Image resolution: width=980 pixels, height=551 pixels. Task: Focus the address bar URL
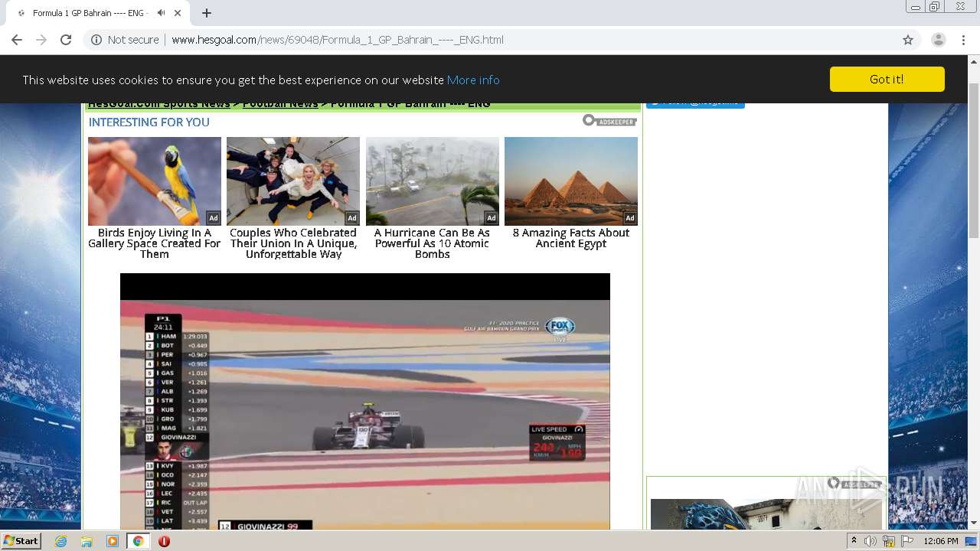click(338, 40)
